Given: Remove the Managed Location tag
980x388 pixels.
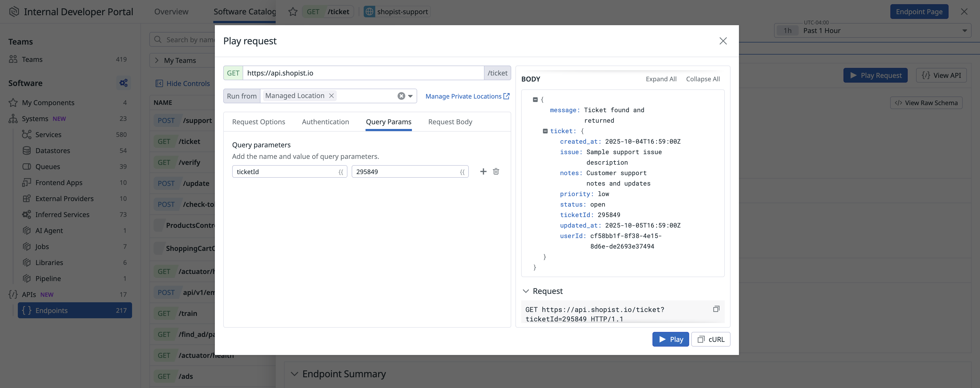Looking at the screenshot, I should coord(331,96).
